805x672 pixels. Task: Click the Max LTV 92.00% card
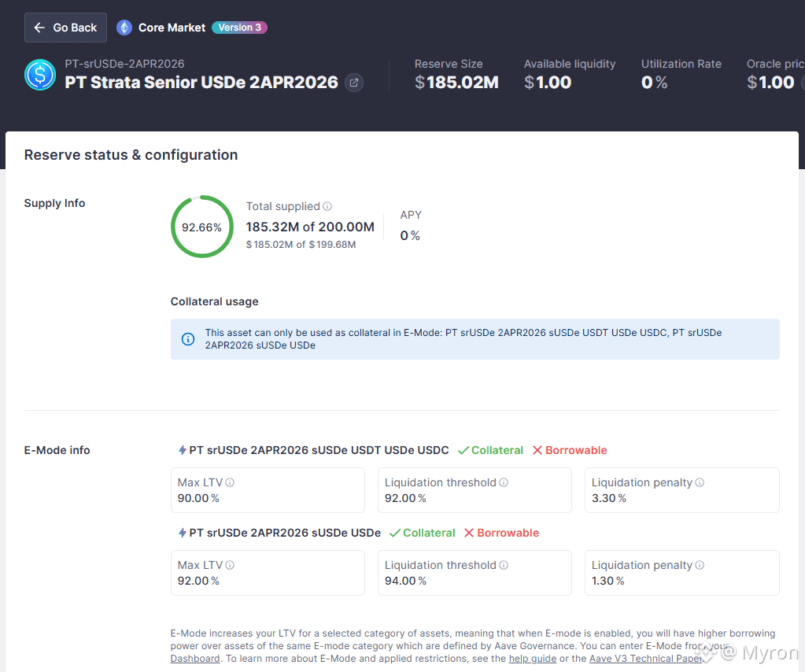[268, 573]
